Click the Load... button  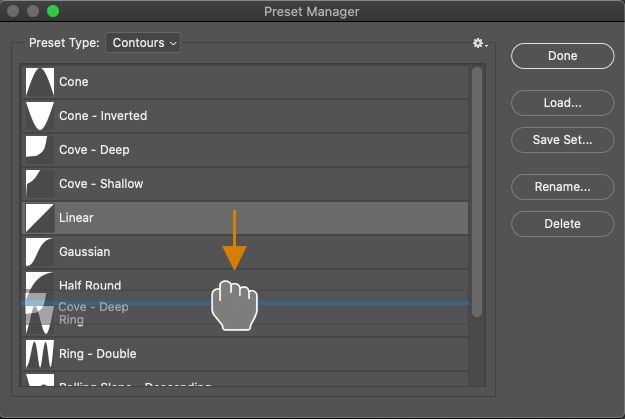click(562, 102)
